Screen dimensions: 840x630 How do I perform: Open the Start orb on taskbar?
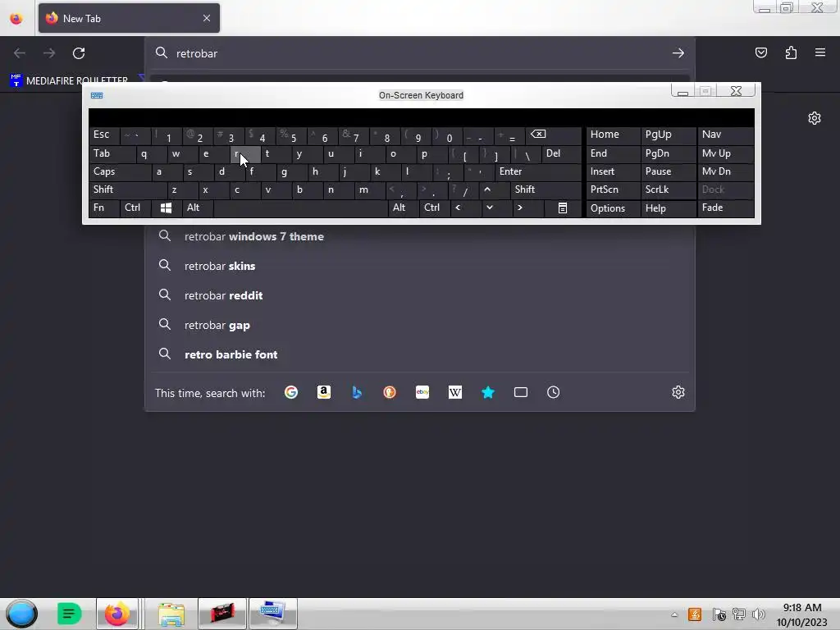coord(22,614)
